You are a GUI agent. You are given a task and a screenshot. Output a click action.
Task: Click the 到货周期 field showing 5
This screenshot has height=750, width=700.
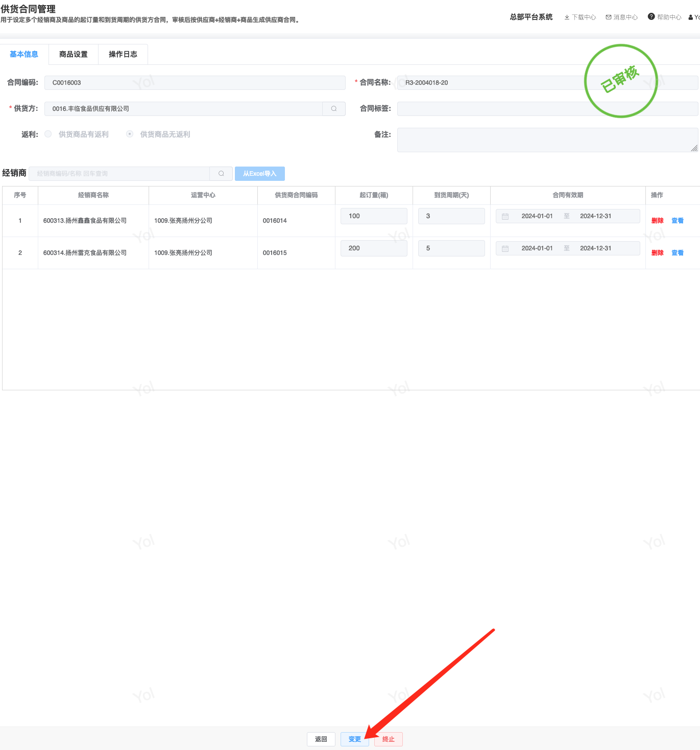tap(451, 248)
